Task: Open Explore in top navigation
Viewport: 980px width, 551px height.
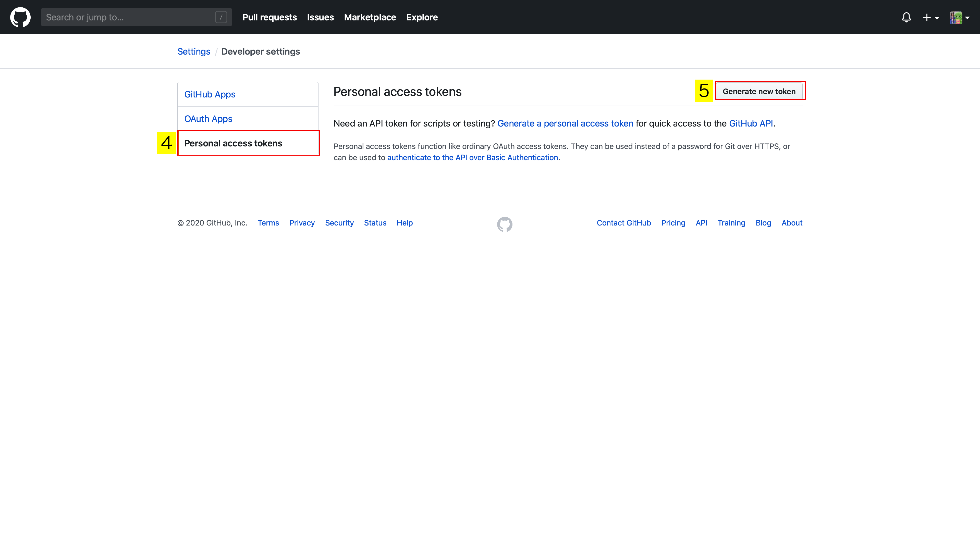Action: pyautogui.click(x=422, y=17)
